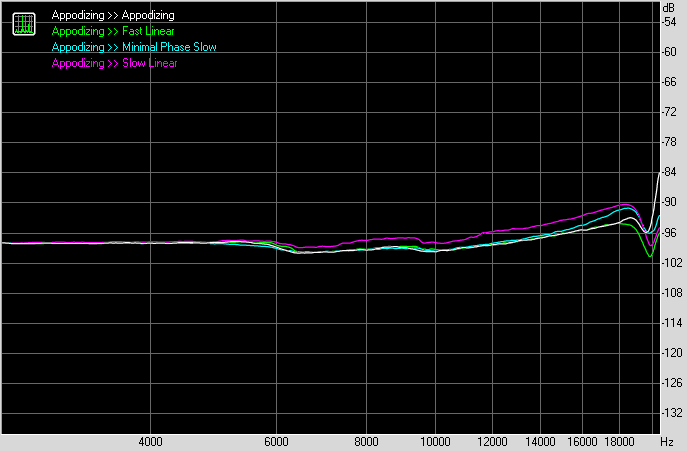Screen dimensions: 687x451
Task: Click the -108 dB axis label
Action: [670, 293]
